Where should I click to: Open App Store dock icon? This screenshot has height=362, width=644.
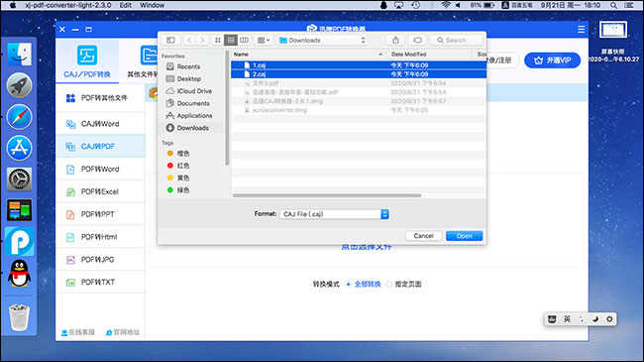pos(19,148)
